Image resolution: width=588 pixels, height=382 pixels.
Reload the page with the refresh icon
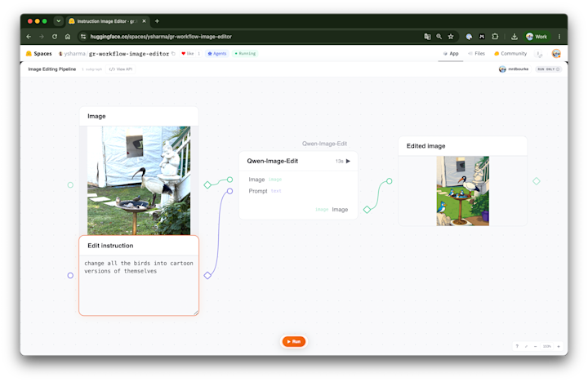[55, 37]
